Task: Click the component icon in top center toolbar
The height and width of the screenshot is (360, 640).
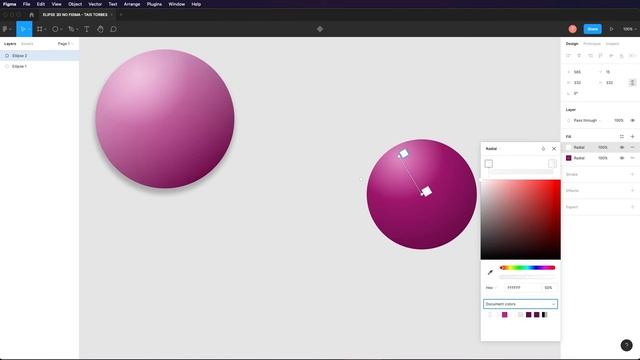Action: pyautogui.click(x=320, y=29)
